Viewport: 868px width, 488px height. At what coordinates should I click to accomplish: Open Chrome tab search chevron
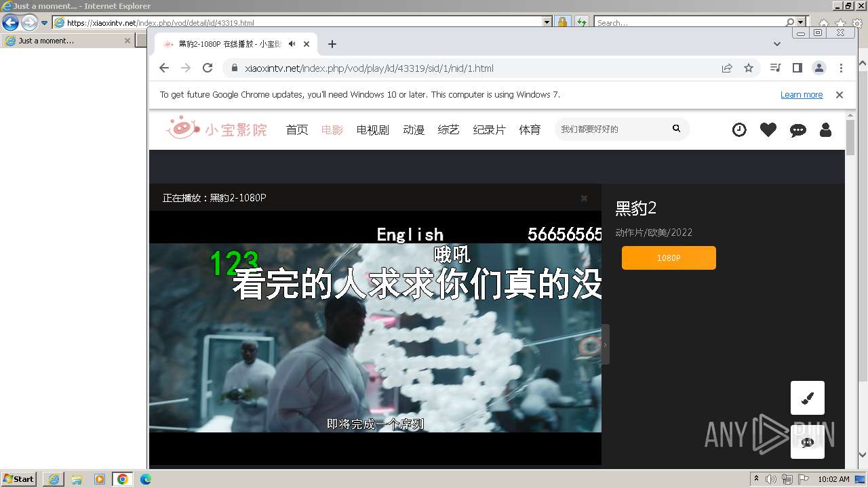click(x=777, y=44)
